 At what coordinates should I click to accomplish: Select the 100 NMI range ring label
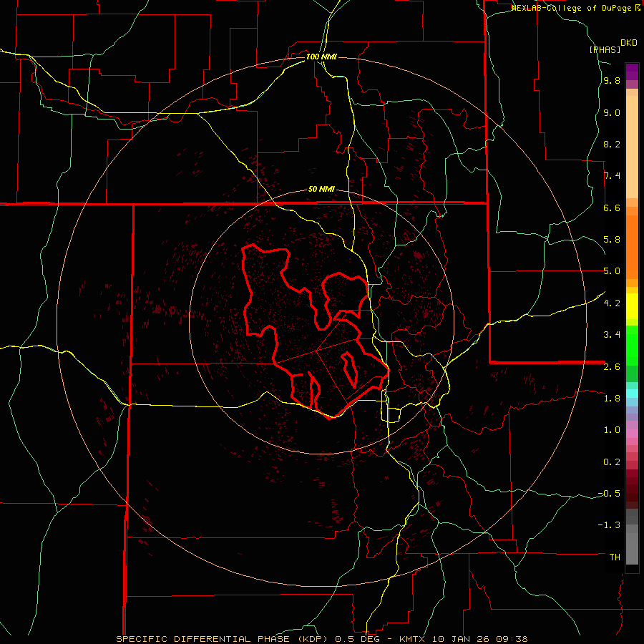[321, 57]
